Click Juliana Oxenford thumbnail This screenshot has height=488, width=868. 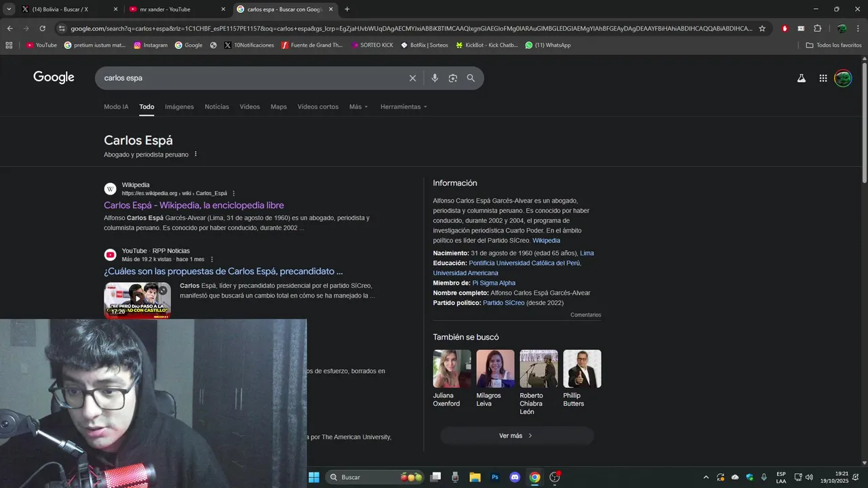[452, 369]
